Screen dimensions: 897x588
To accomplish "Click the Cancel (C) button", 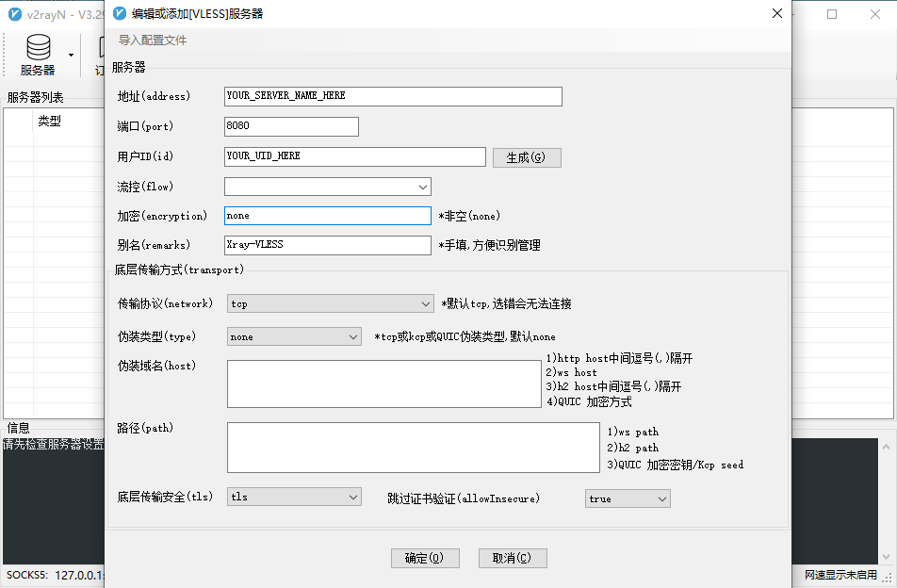I will click(513, 558).
